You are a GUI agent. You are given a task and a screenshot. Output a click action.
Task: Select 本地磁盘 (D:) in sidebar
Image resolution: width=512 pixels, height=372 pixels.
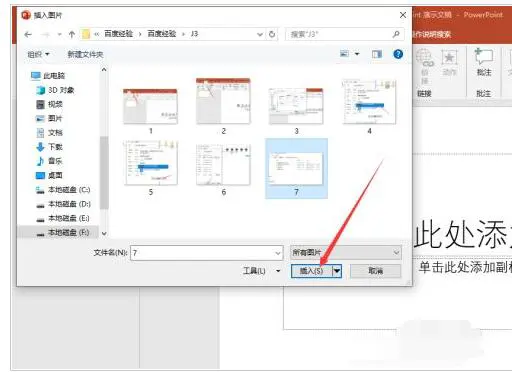click(x=63, y=204)
